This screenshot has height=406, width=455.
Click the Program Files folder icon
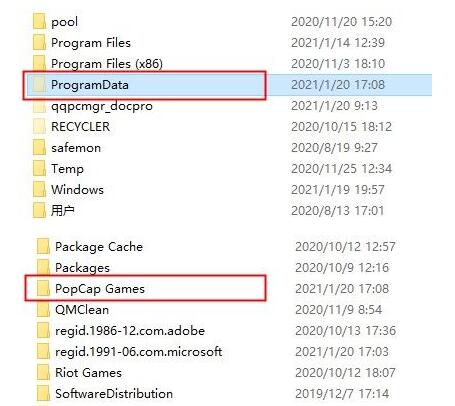39,42
